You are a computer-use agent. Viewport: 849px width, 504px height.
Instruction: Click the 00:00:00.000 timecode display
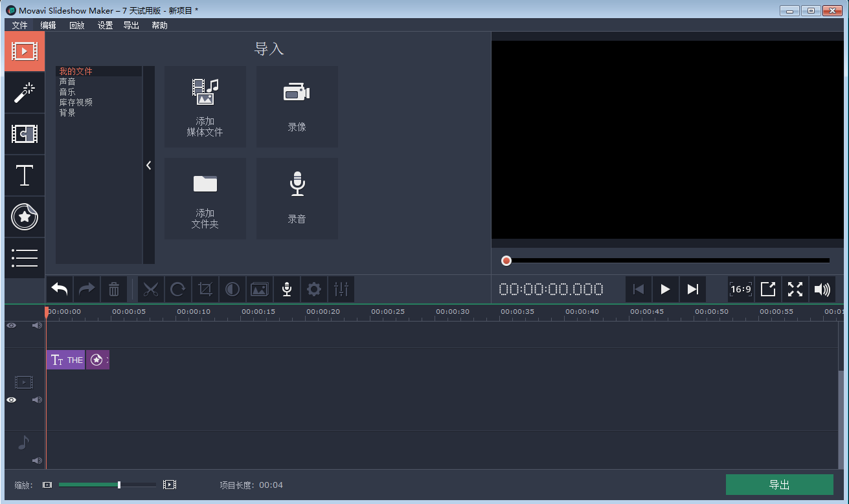551,289
